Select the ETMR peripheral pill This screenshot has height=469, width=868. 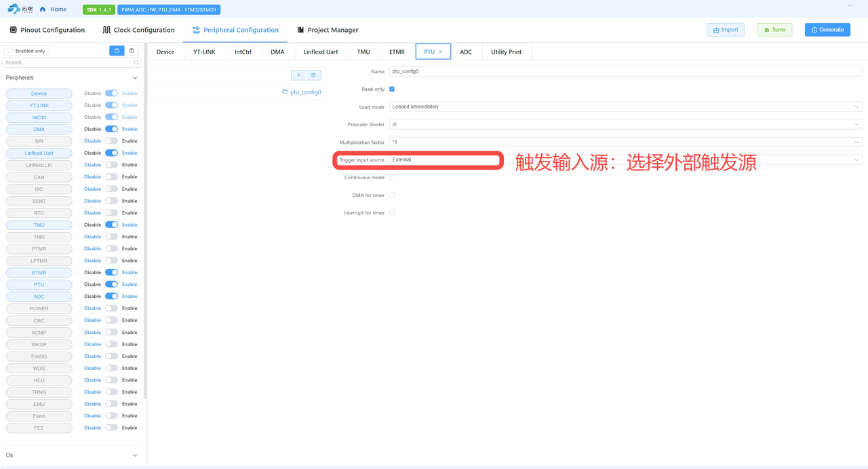39,273
